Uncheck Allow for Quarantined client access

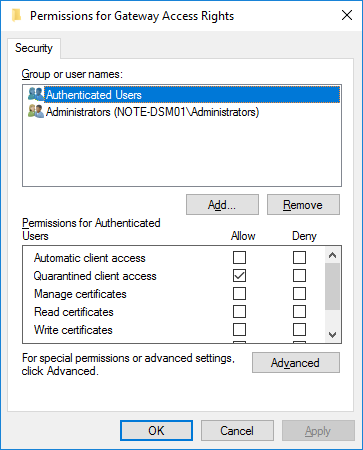239,276
